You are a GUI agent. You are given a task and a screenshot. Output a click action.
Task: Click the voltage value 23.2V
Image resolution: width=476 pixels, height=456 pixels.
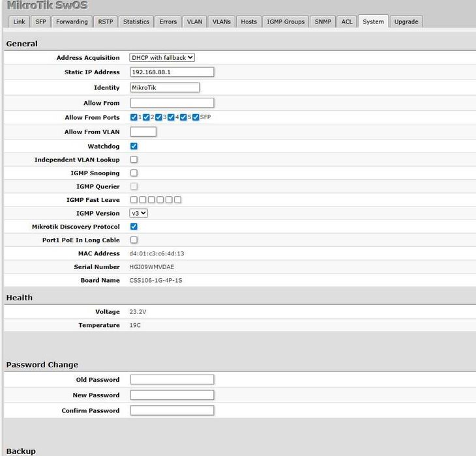coord(138,311)
